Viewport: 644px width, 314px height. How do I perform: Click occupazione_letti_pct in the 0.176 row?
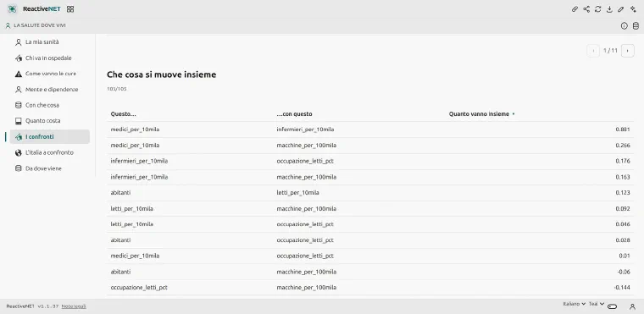point(305,161)
